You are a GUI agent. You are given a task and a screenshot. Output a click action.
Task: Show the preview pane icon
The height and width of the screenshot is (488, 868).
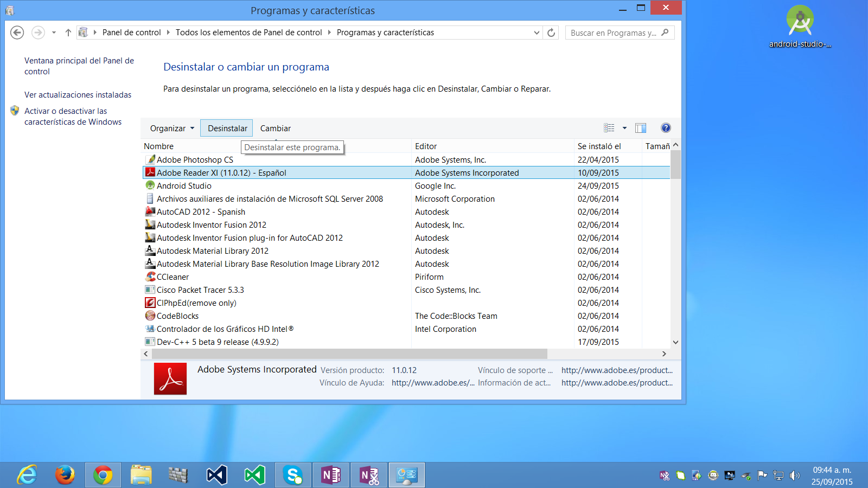pyautogui.click(x=641, y=128)
